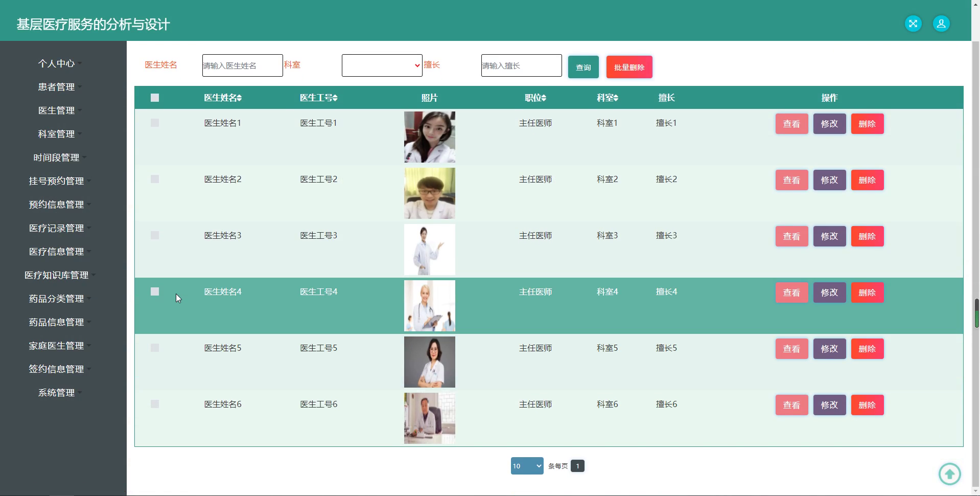Viewport: 980px width, 496px height.
Task: Delete 医生姓名4 with 删除 button
Action: 868,292
